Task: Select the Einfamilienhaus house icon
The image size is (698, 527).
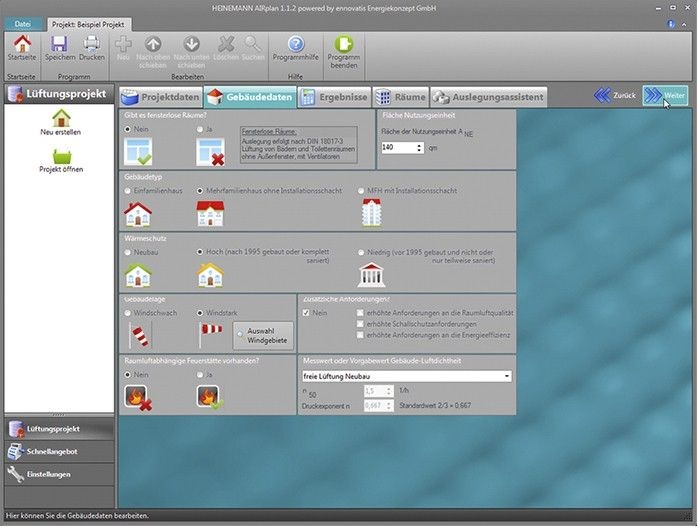Action: point(137,213)
